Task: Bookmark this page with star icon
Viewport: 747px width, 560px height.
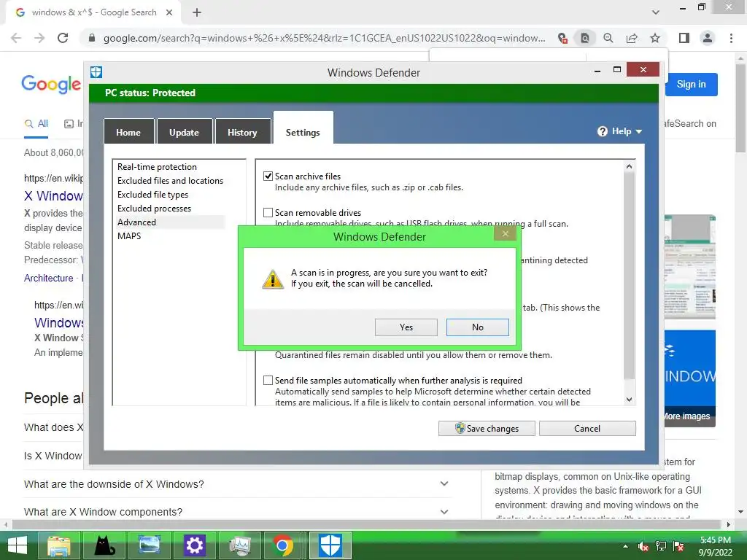Action: [x=655, y=38]
